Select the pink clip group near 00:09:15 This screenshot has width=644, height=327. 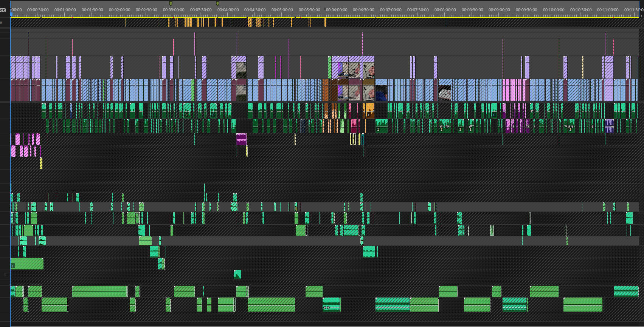coord(513,90)
